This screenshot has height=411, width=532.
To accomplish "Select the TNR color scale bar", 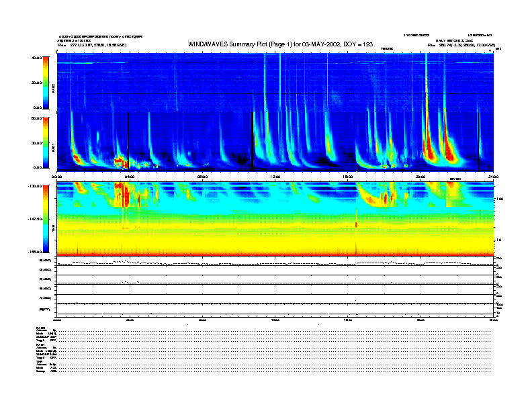I will [46, 219].
